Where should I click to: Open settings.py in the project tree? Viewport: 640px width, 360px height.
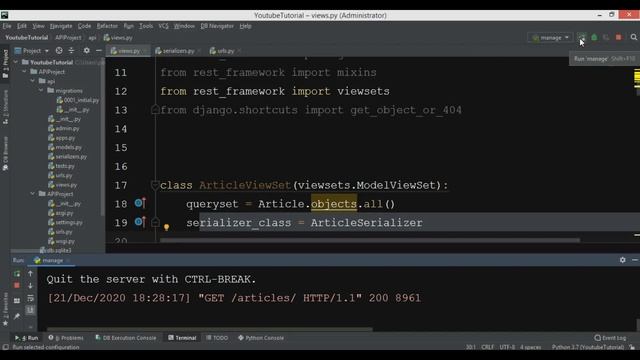pyautogui.click(x=65, y=222)
